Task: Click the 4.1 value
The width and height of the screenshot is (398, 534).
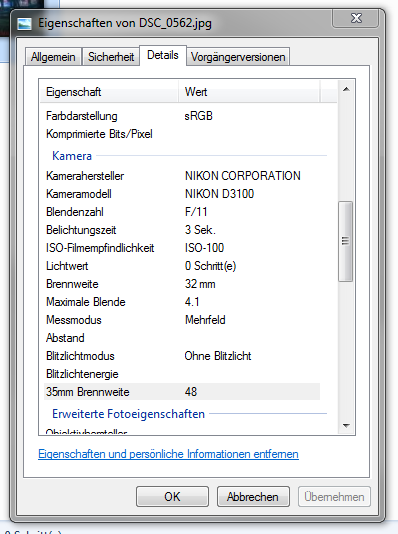Action: click(x=192, y=302)
